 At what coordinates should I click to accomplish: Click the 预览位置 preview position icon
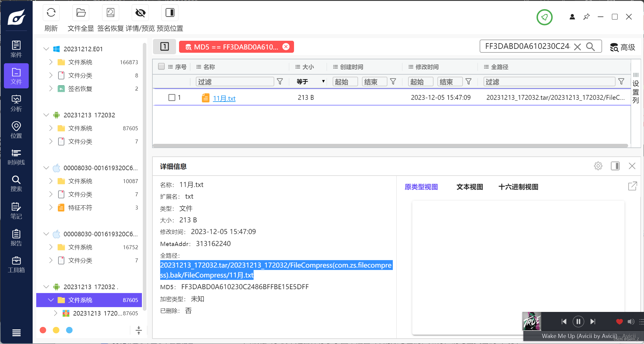coord(170,13)
